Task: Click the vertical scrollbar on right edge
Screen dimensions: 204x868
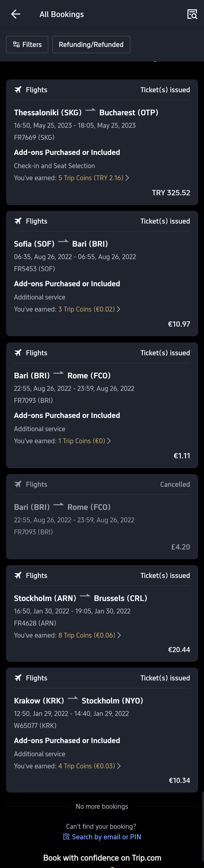Action: (202, 826)
